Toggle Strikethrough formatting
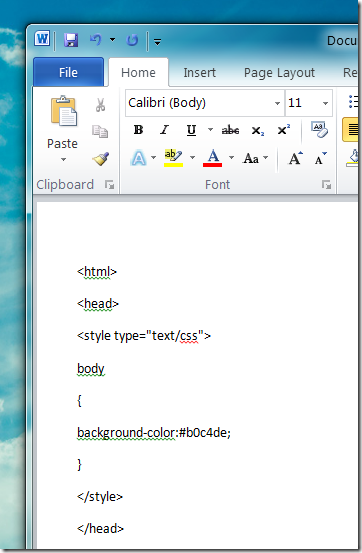This screenshot has height=553, width=362. tap(230, 130)
